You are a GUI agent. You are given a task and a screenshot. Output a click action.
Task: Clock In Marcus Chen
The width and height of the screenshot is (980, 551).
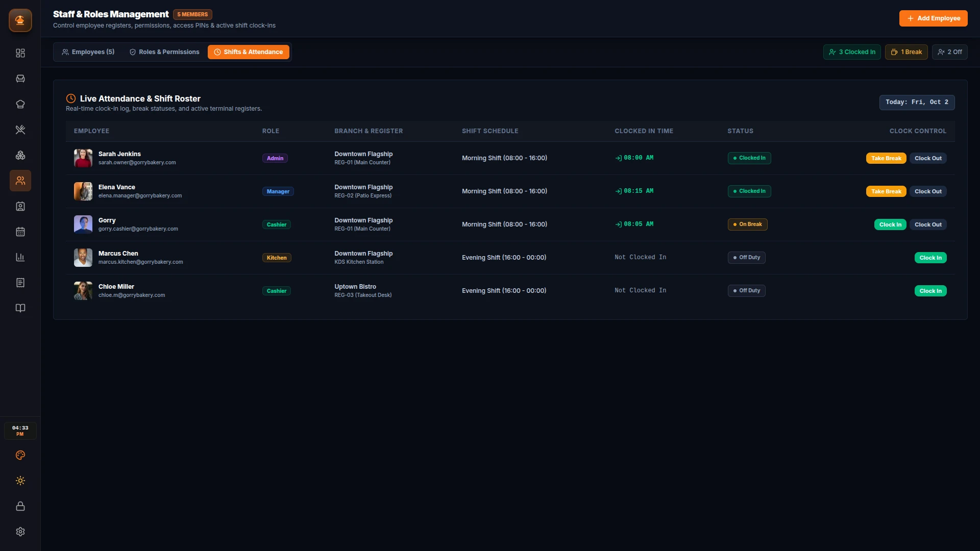click(930, 258)
